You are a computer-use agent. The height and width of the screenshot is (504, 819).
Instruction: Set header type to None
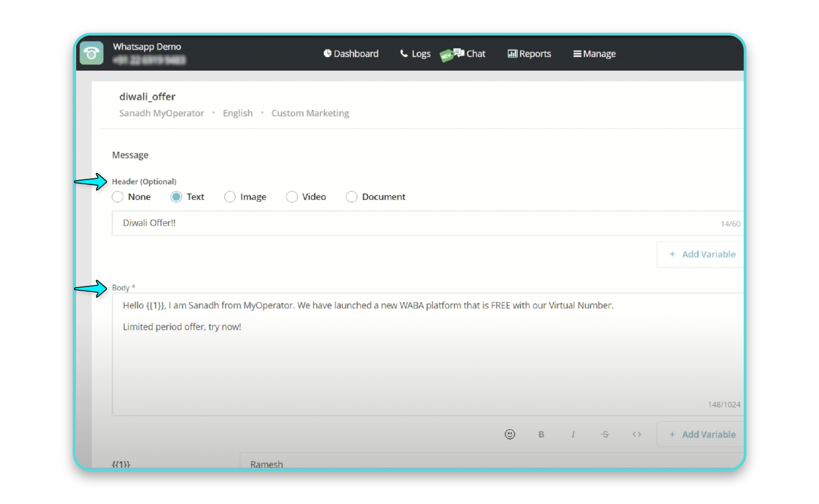click(x=118, y=196)
